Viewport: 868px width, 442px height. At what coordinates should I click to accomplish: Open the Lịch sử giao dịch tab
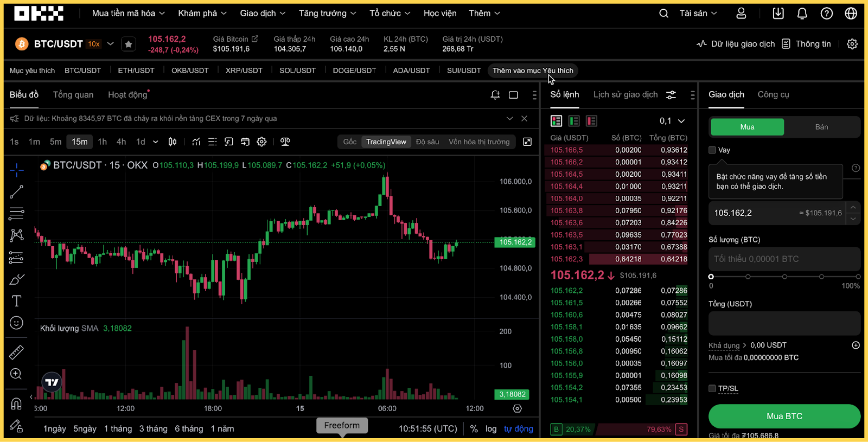[x=625, y=95]
